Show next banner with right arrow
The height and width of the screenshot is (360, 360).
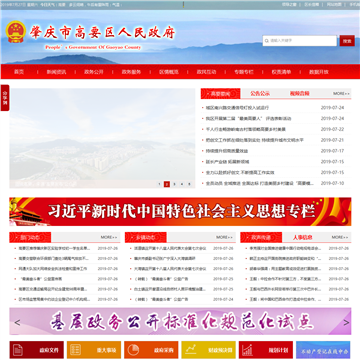(x=346, y=322)
